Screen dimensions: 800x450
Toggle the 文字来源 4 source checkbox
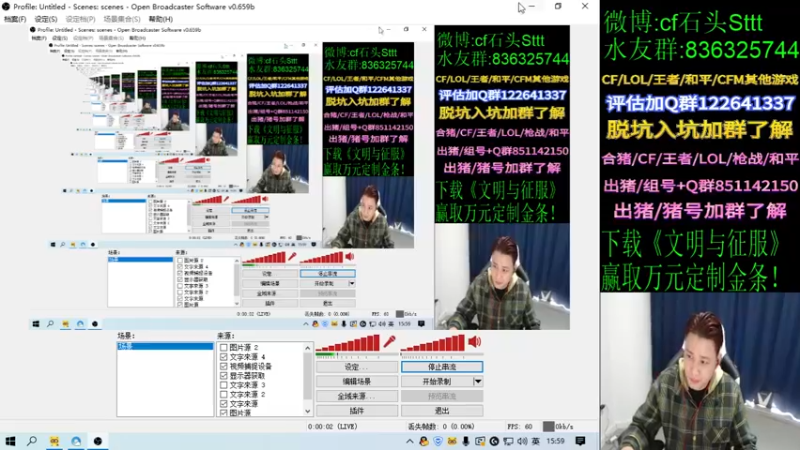coord(223,357)
